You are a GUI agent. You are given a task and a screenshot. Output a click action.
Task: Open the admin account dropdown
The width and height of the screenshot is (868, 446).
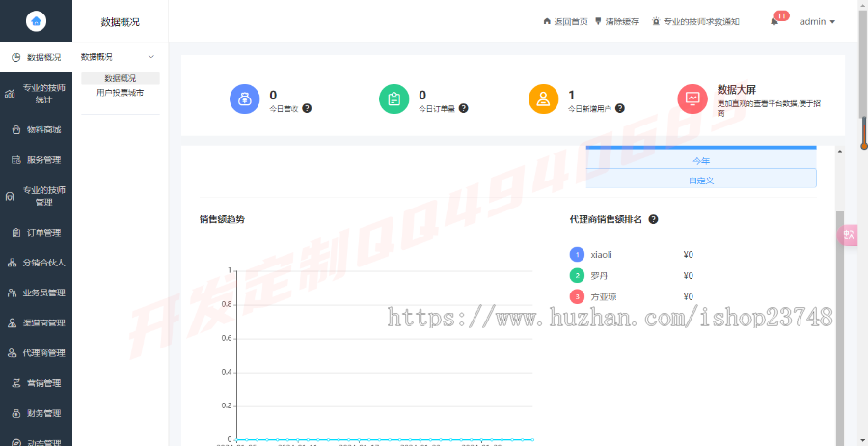click(x=818, y=21)
